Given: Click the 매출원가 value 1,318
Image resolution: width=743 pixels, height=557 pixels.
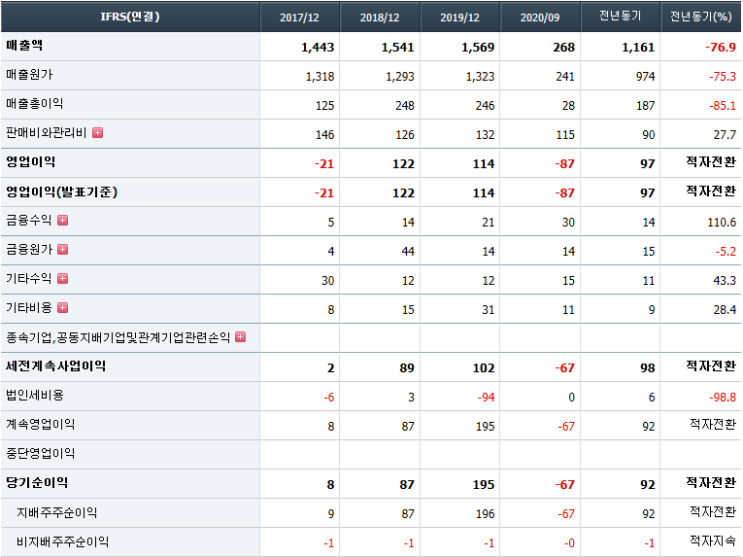Looking at the screenshot, I should coord(320,76).
